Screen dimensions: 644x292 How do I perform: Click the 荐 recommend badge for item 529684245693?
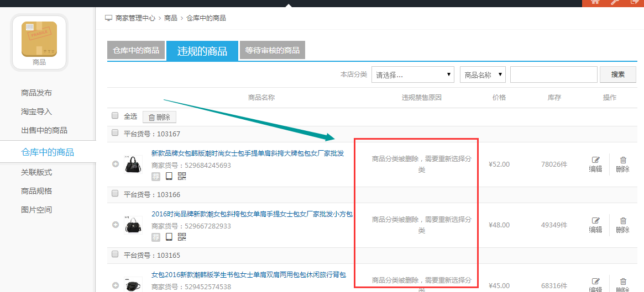(156, 176)
